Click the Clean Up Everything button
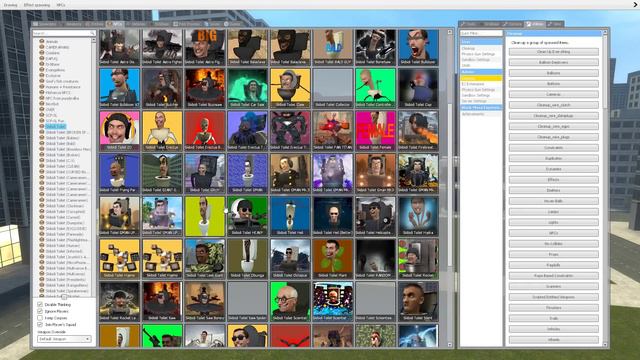 click(x=553, y=52)
